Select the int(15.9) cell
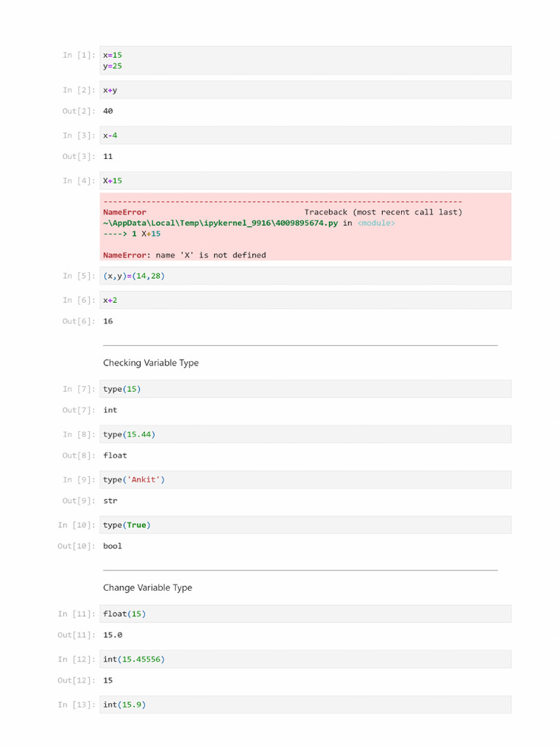Viewport: 560px width, 747px height. point(305,704)
